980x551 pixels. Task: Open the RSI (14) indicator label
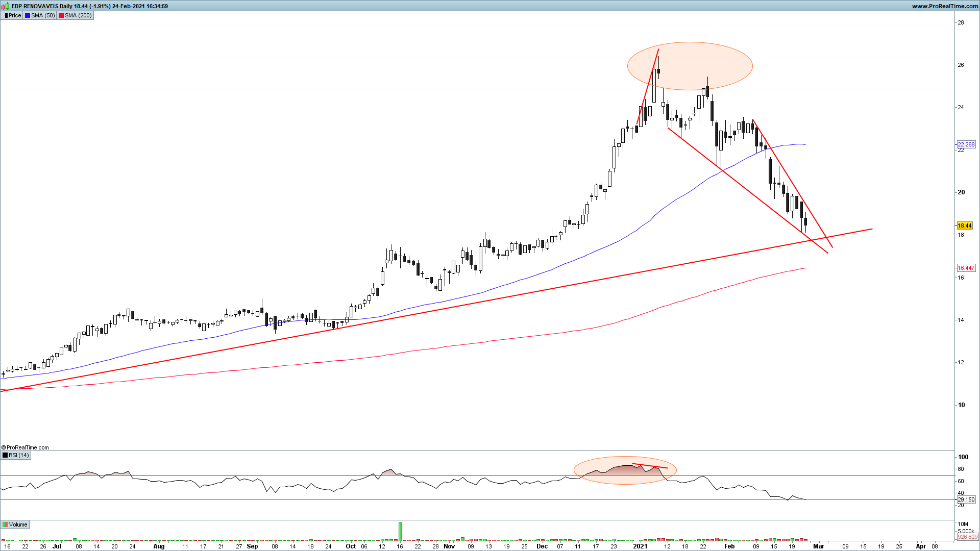coord(19,455)
